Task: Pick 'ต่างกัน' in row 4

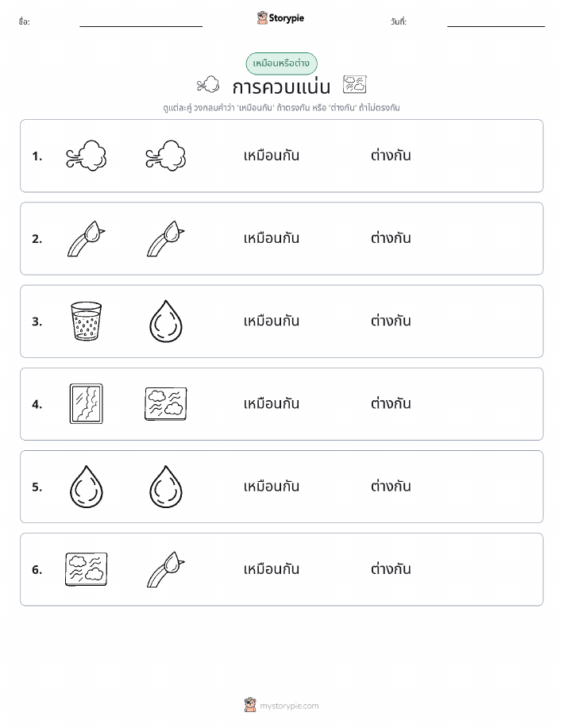Action: (x=391, y=403)
